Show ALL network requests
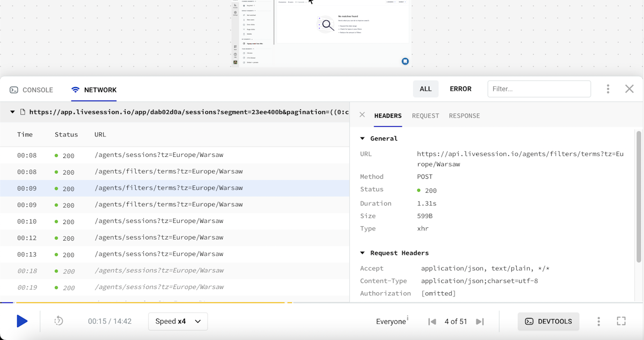 [x=426, y=89]
